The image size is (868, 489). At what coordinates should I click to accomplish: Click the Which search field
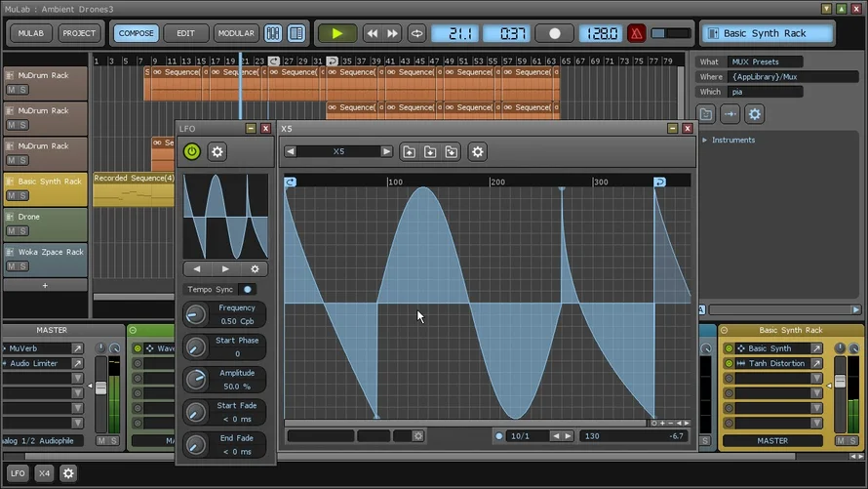point(765,92)
